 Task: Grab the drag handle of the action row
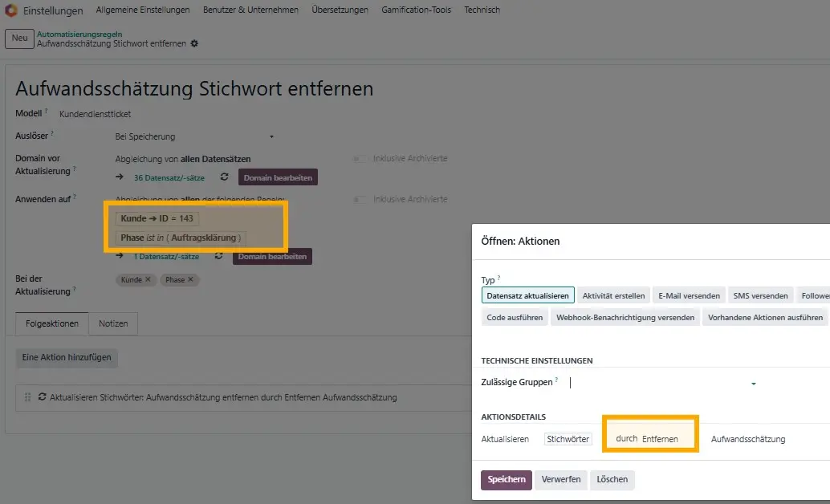point(27,397)
